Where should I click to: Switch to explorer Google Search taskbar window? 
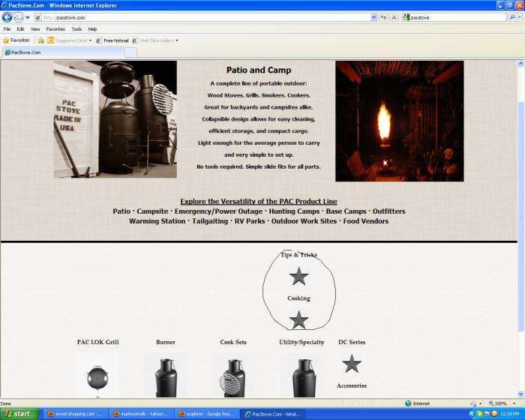(207, 414)
